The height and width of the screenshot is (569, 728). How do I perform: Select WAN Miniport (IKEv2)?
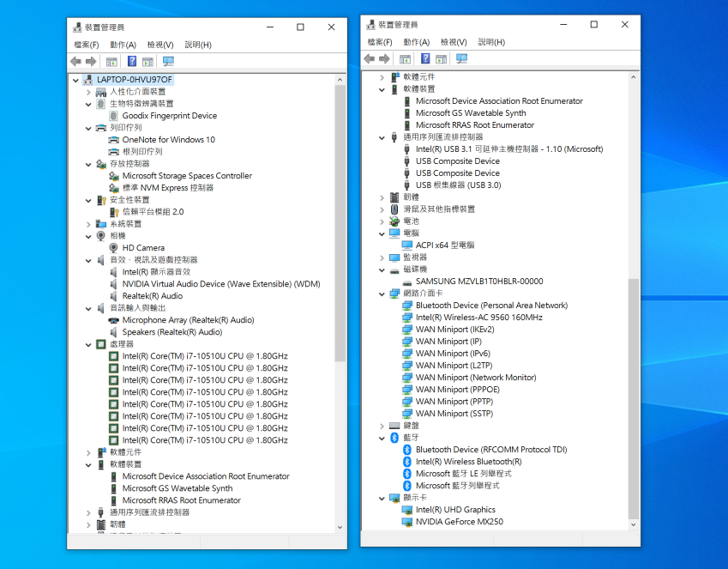point(455,330)
